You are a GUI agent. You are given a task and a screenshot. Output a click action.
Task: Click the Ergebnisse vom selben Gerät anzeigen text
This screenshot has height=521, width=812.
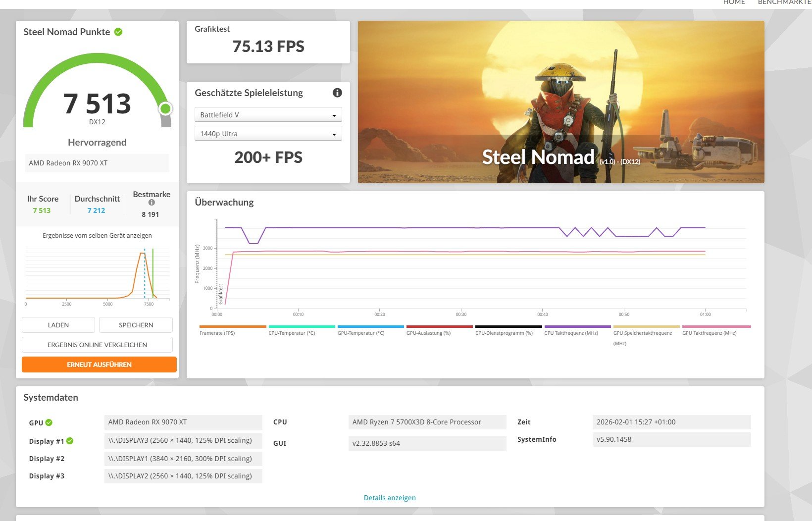pyautogui.click(x=97, y=236)
